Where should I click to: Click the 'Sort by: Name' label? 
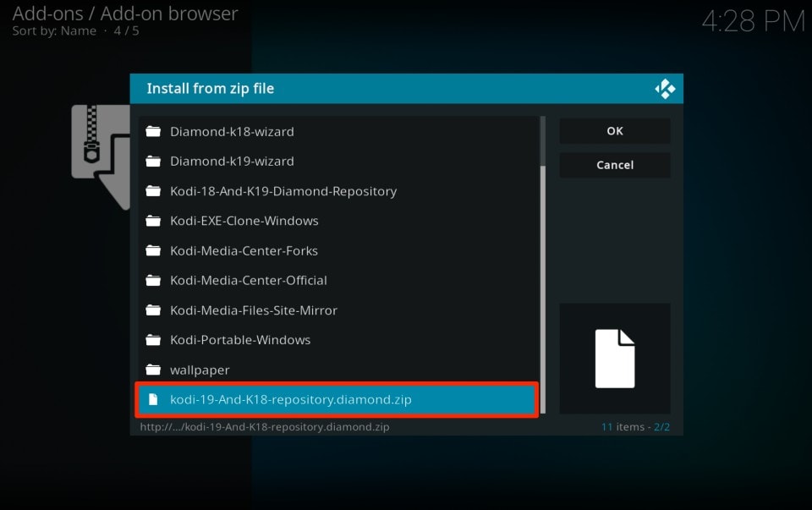click(54, 31)
